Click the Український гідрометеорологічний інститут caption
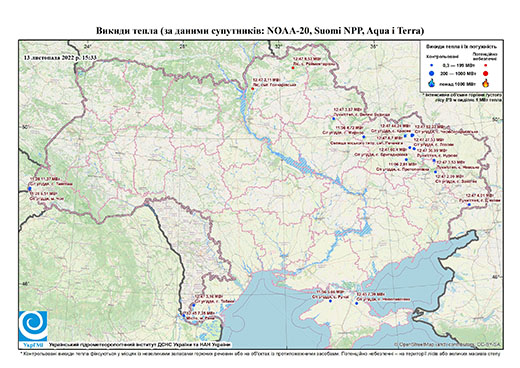The image size is (520, 368). (139, 344)
